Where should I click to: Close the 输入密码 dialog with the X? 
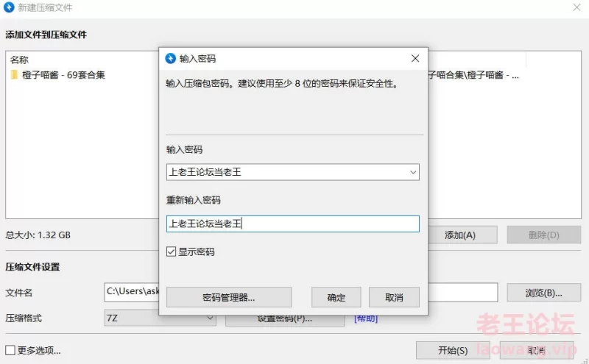click(415, 58)
